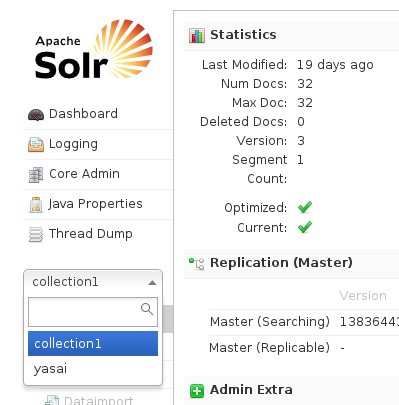This screenshot has width=399, height=405.
Task: Click the Dashboard gauge icon
Action: [36, 114]
